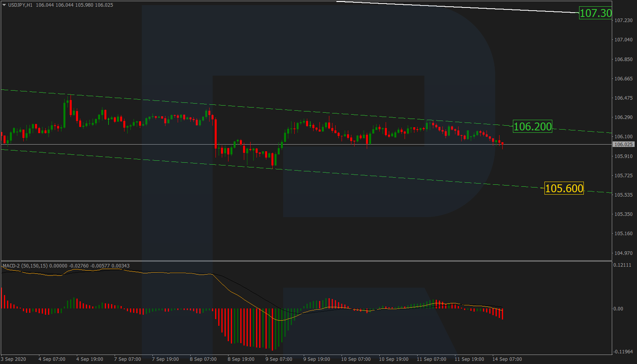Screen dimensions: 637x364
Task: Click the 10 Sep 07:00 time label
Action: 356,359
